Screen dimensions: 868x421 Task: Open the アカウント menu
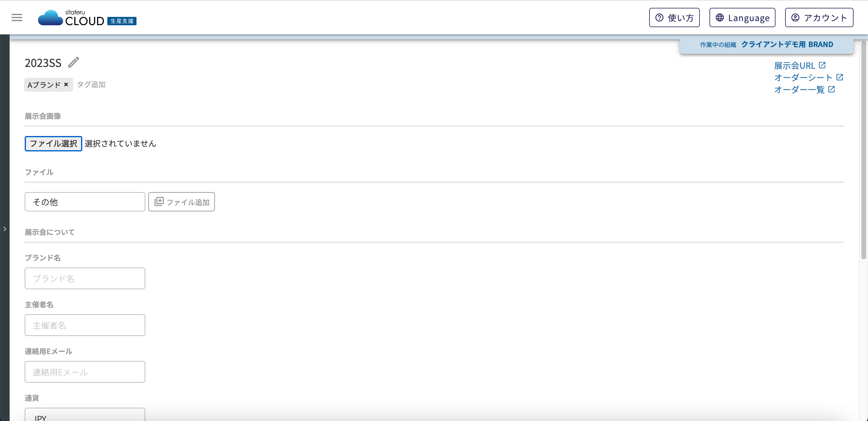pos(819,17)
